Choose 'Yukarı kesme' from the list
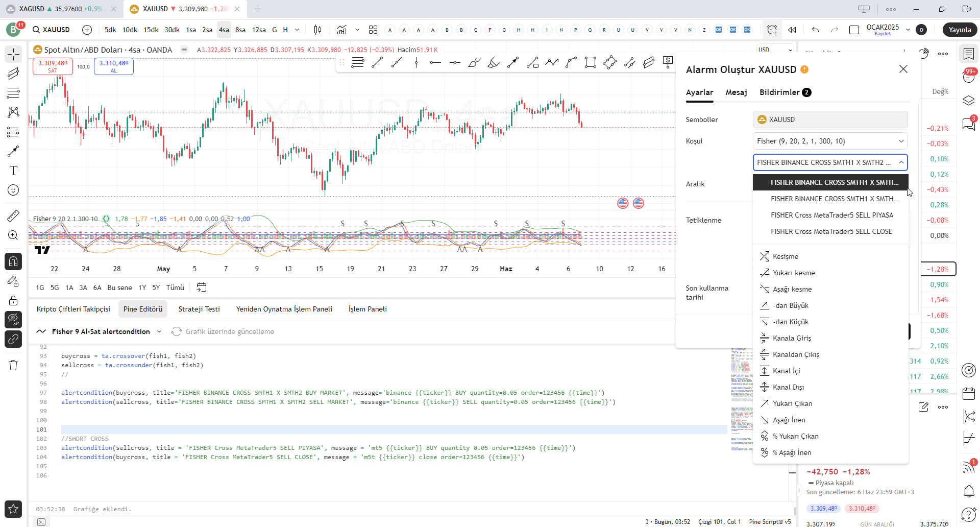Screen dimensions: 980x527 794,273
